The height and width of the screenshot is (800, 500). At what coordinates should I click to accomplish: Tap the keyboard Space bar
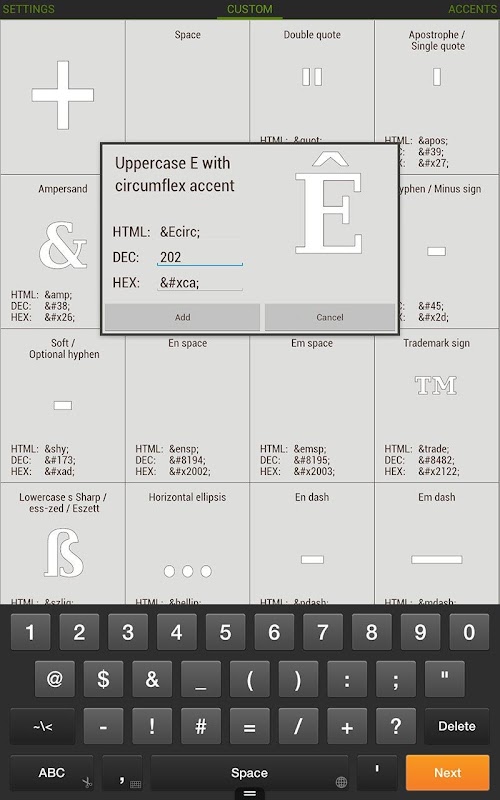pos(249,773)
